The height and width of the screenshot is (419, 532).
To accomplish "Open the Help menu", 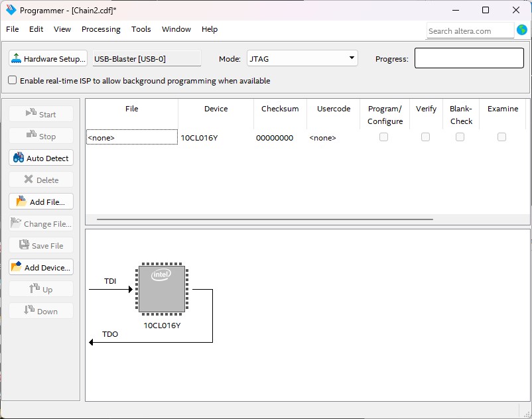I will (x=210, y=29).
